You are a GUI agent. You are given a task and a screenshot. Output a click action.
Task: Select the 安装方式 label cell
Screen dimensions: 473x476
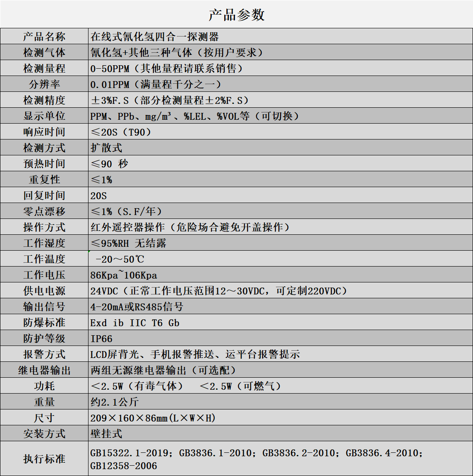(x=44, y=433)
